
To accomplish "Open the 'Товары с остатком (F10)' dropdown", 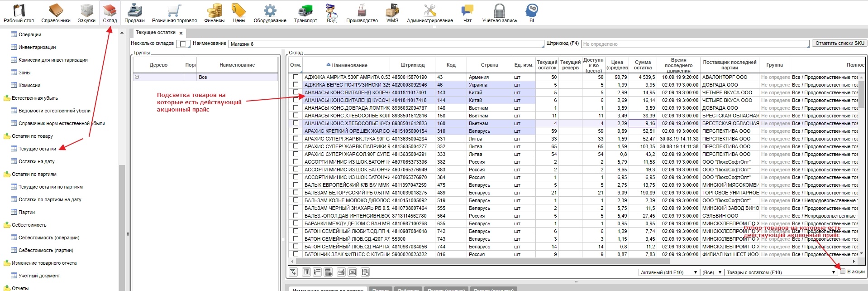I will (x=781, y=272).
